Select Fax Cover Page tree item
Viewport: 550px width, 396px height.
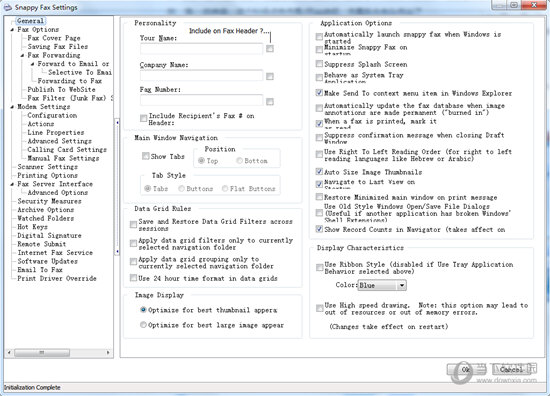pos(54,38)
